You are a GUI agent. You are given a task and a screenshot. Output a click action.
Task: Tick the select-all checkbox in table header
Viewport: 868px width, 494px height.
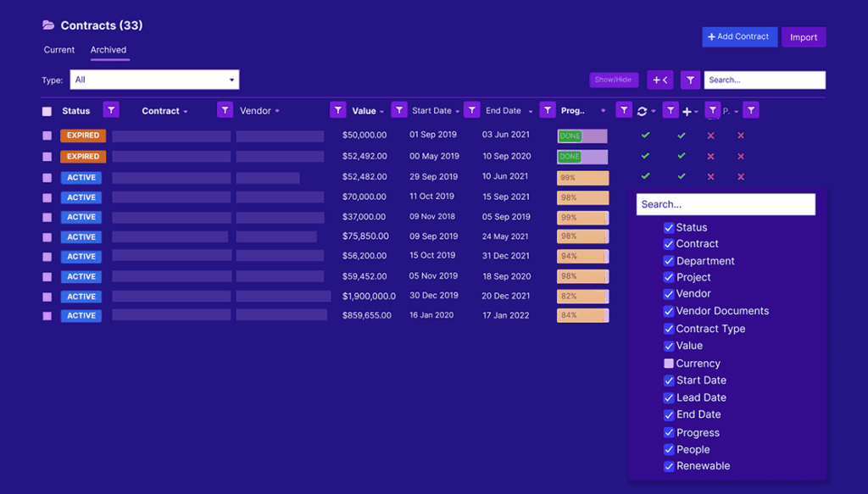point(47,111)
